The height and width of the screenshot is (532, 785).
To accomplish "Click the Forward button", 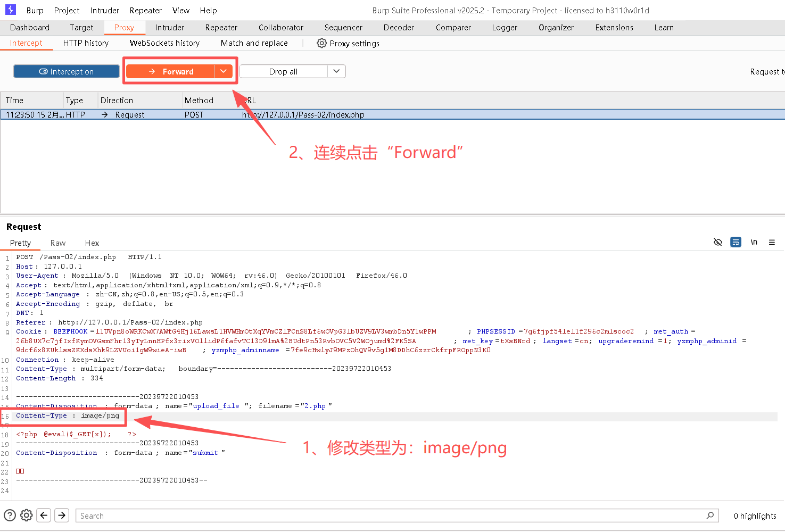I will click(x=170, y=71).
